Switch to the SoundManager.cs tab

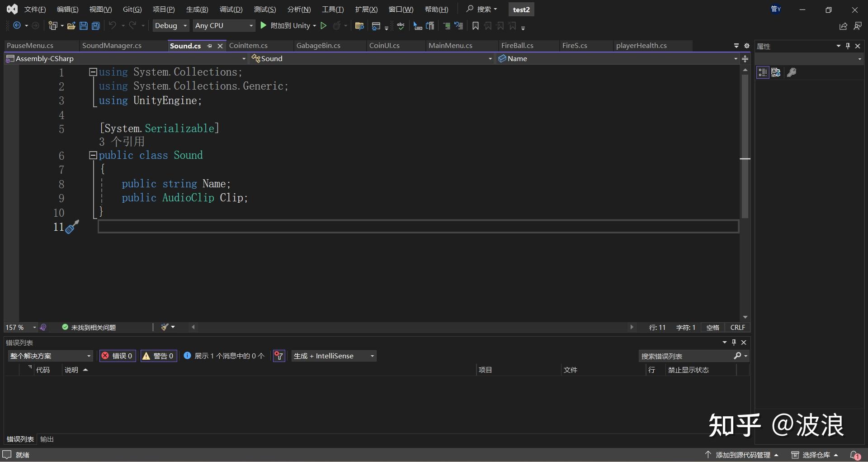112,46
